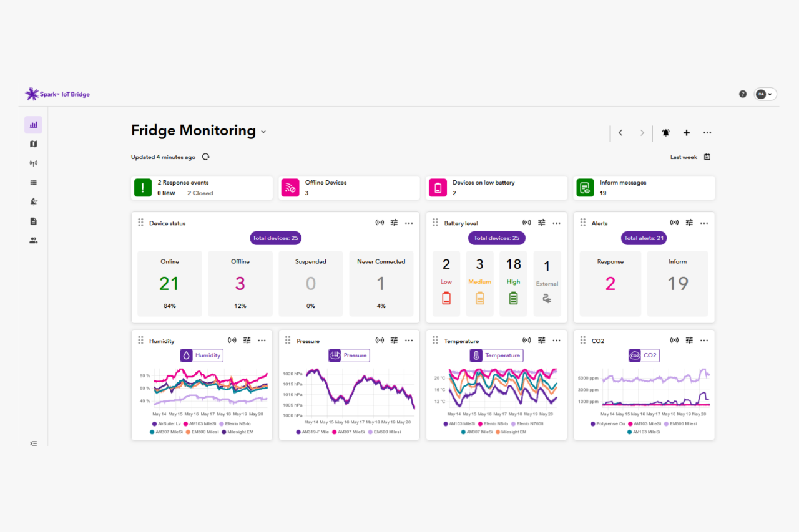Refresh the dashboard with the reload icon
Screen dimensions: 799x532
point(206,157)
